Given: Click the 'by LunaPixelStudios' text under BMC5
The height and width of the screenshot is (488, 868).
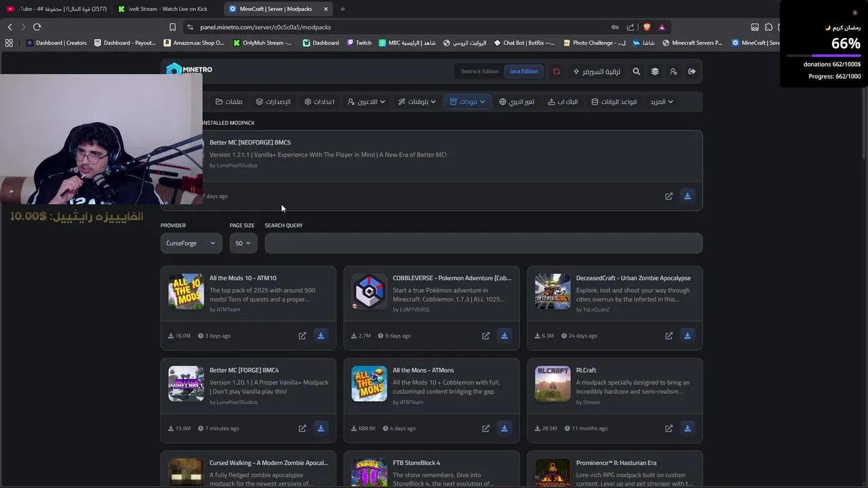Looking at the screenshot, I should tap(233, 165).
